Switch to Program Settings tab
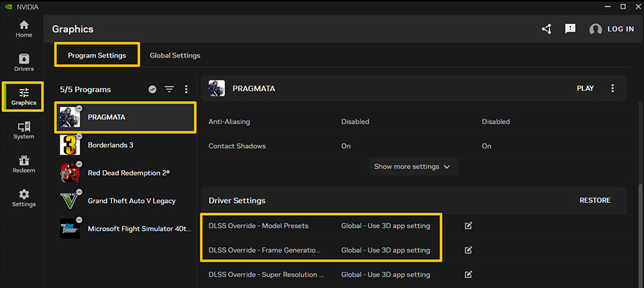Screen dimensions: 644x288 click(x=97, y=56)
